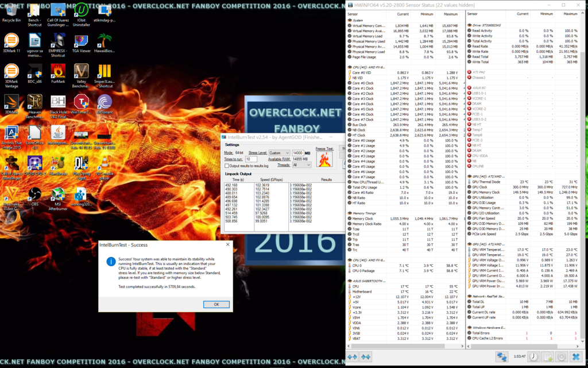
Task: Open Acronis True Image 2015 icon
Action: [11, 138]
